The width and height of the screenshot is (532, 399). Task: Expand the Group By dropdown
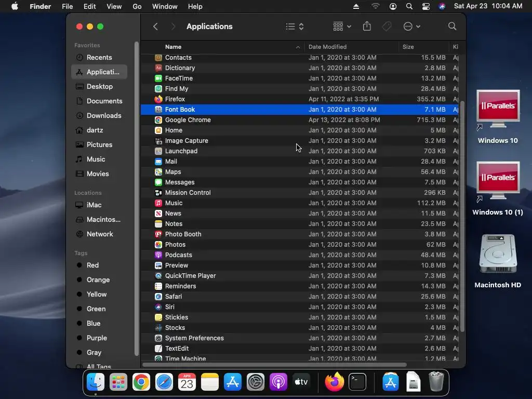pos(342,26)
